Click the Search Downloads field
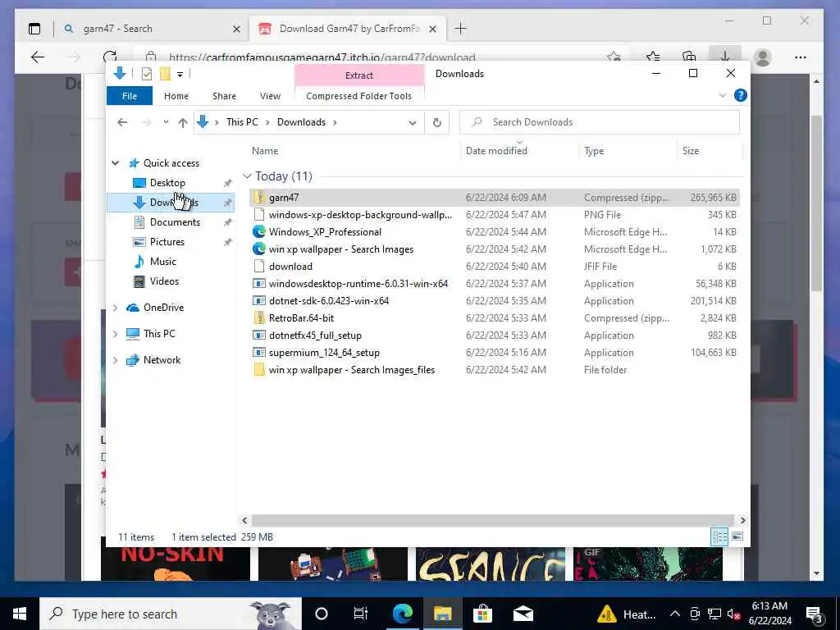 (x=600, y=123)
